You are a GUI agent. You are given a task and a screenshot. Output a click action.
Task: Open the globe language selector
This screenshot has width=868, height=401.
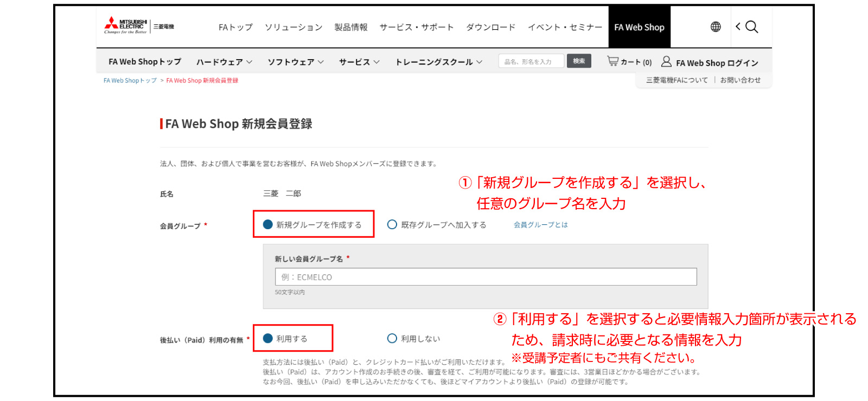pyautogui.click(x=716, y=27)
